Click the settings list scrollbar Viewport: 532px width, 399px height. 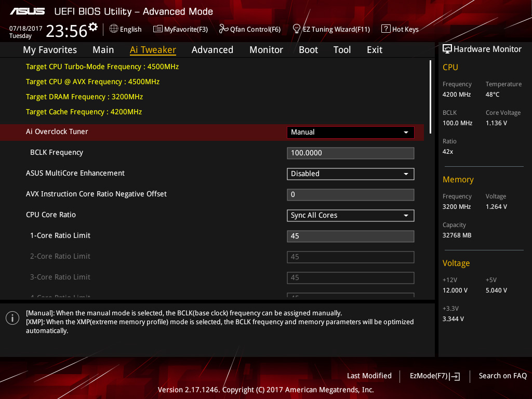430,97
